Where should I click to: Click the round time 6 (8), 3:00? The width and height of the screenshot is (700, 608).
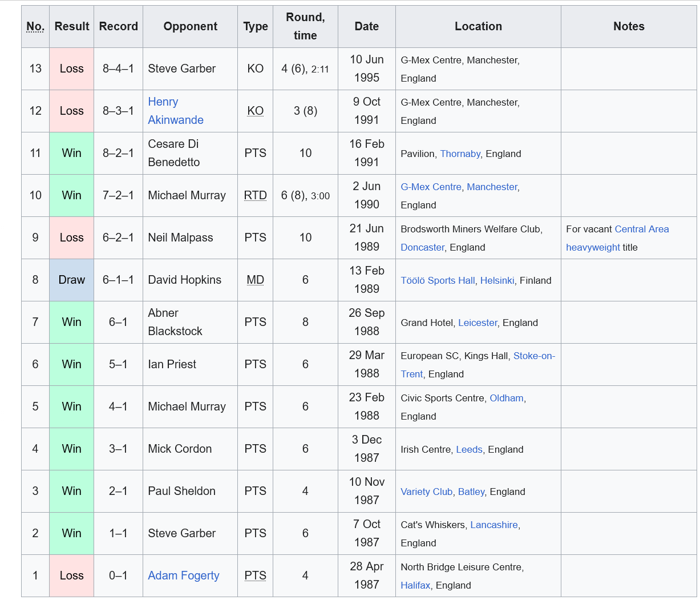click(305, 195)
